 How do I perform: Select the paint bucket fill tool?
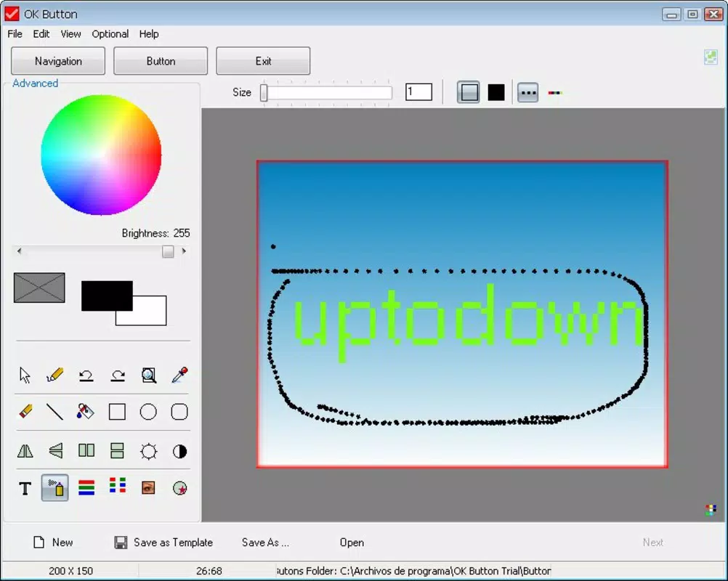[x=86, y=412]
